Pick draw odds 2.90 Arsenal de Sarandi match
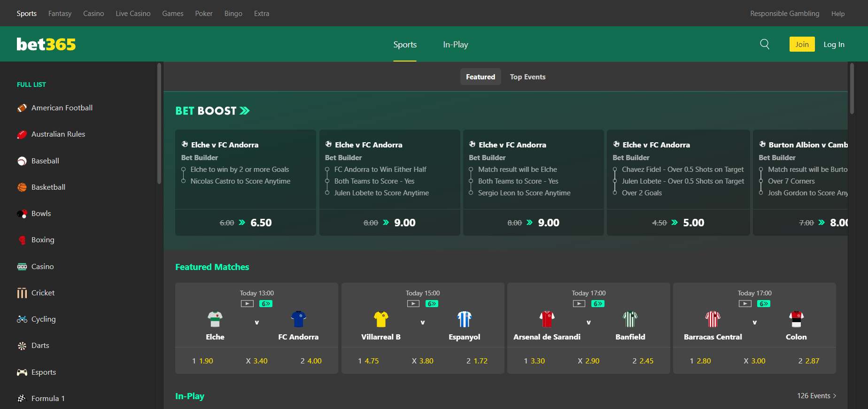Screen dimensions: 868x409 [589, 361]
